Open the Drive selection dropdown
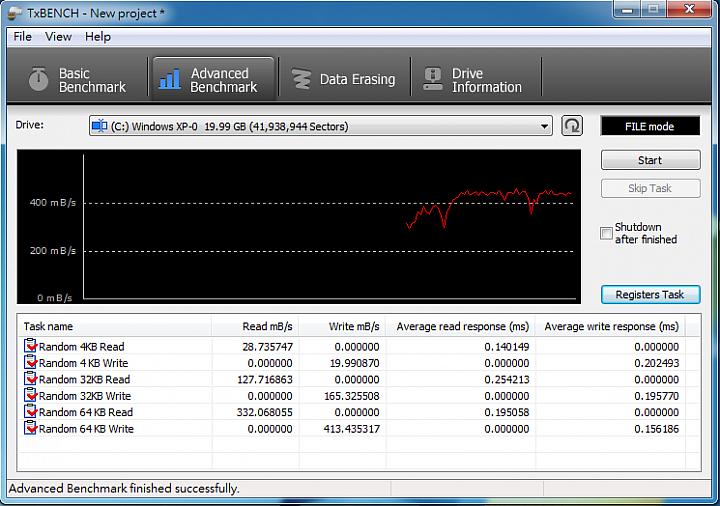The image size is (720, 506). tap(544, 126)
